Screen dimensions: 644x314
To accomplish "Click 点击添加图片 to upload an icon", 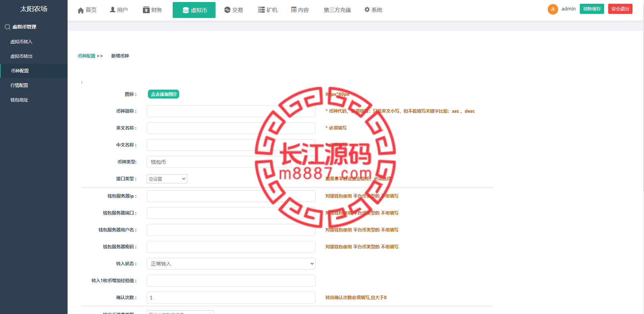I will (x=164, y=94).
